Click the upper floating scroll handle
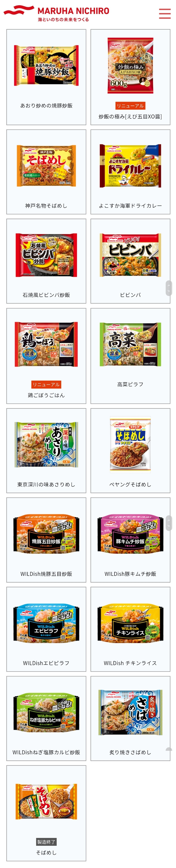Image resolution: width=176 pixels, height=868 pixels. click(x=169, y=288)
